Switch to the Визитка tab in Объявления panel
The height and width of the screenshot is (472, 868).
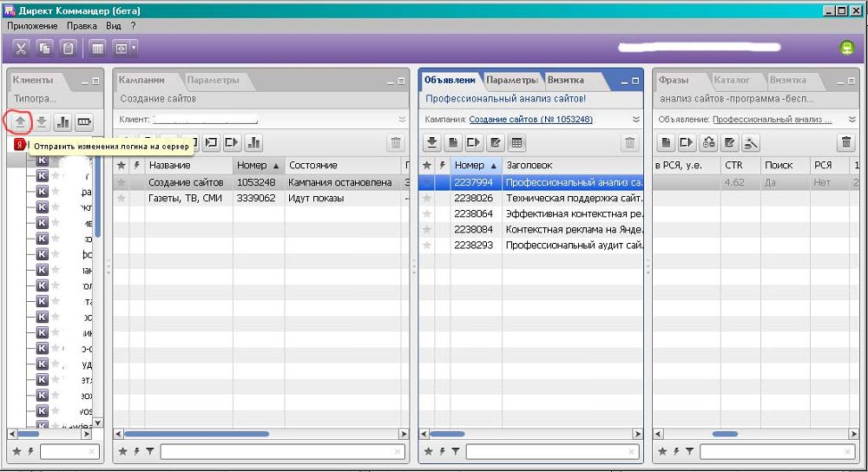pos(566,80)
